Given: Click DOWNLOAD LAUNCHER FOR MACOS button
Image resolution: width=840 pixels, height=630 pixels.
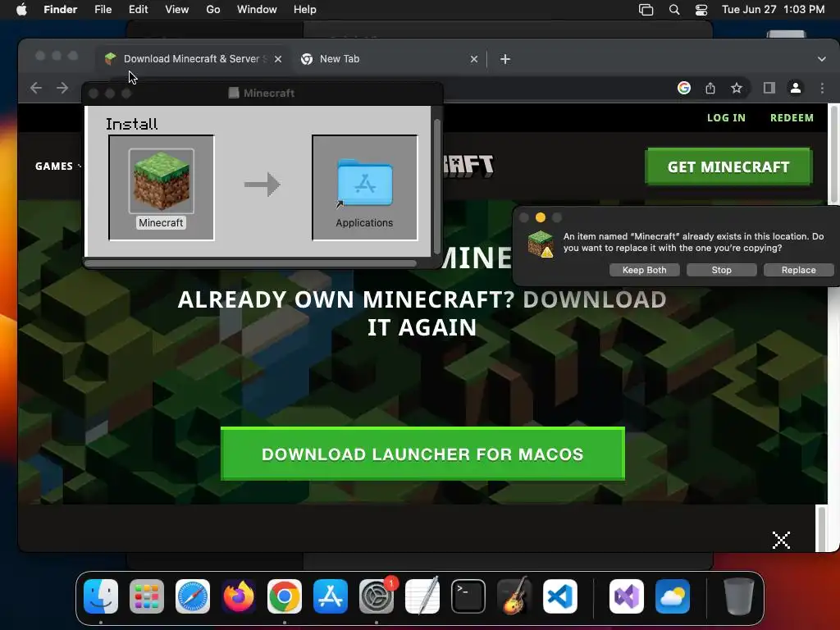Looking at the screenshot, I should click(422, 454).
